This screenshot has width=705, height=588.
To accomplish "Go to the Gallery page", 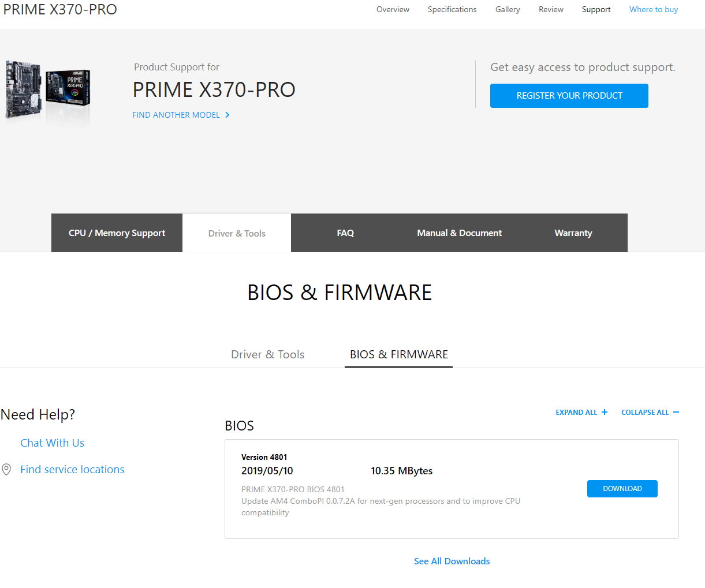I will coord(508,9).
